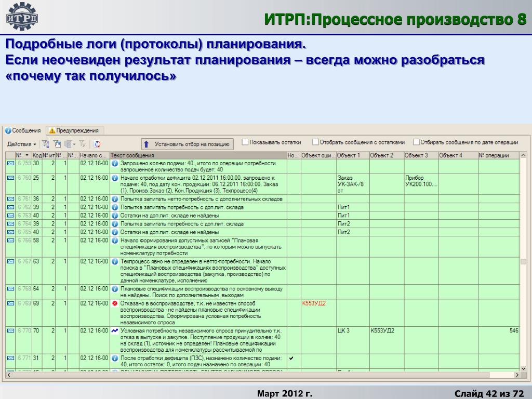Viewport: 532px width, 399px height.
Task: Select the Прибор УК200.100 cell
Action: tap(421, 184)
